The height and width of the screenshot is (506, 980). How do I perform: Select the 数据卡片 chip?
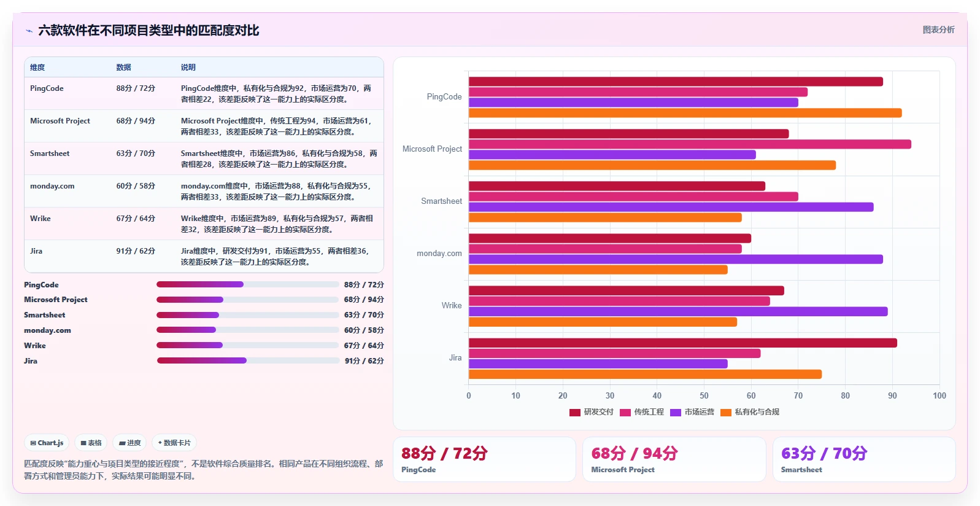click(x=174, y=443)
